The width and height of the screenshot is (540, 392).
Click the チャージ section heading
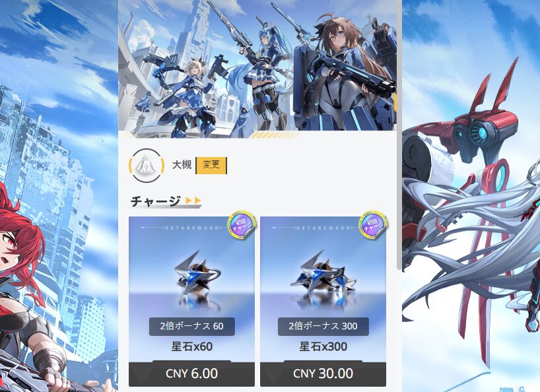(156, 201)
